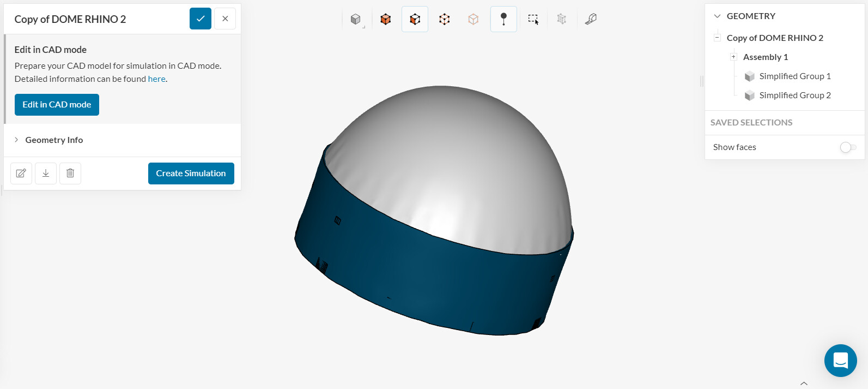Screen dimensions: 868x389
Task: Click the Create Simulation button
Action: click(191, 173)
